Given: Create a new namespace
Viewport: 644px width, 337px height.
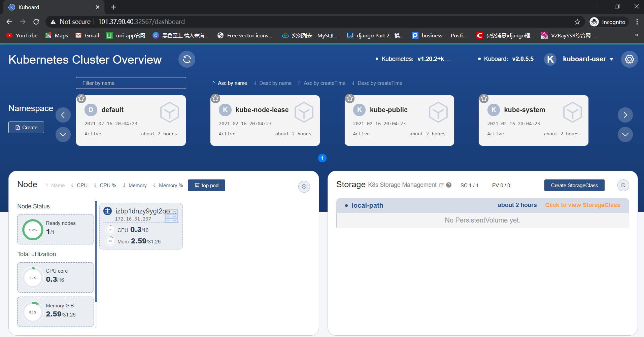Looking at the screenshot, I should coord(26,128).
